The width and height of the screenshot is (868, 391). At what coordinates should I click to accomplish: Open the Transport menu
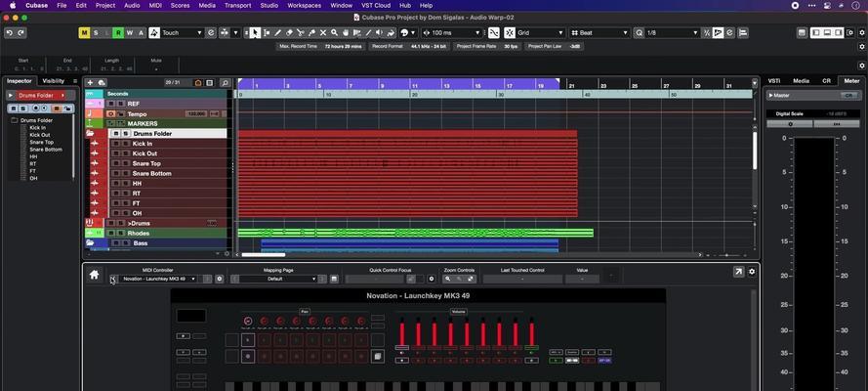pos(238,5)
